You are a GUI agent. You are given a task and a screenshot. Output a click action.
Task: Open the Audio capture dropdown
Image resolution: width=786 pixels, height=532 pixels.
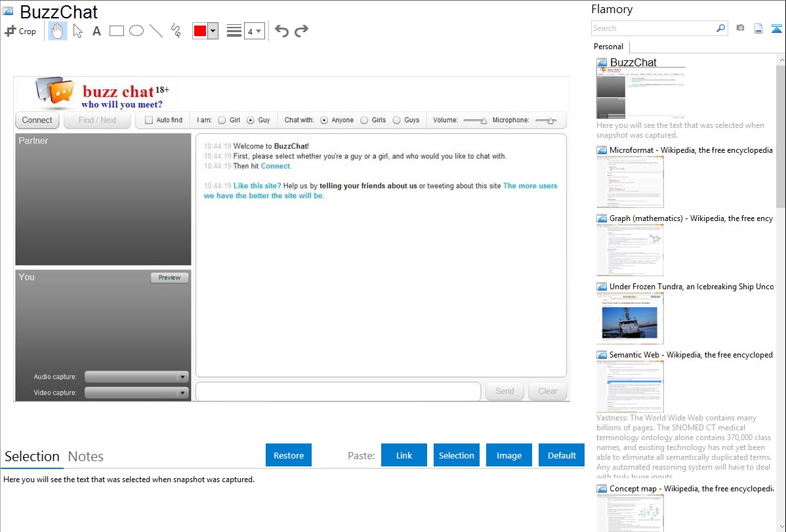[x=136, y=377]
